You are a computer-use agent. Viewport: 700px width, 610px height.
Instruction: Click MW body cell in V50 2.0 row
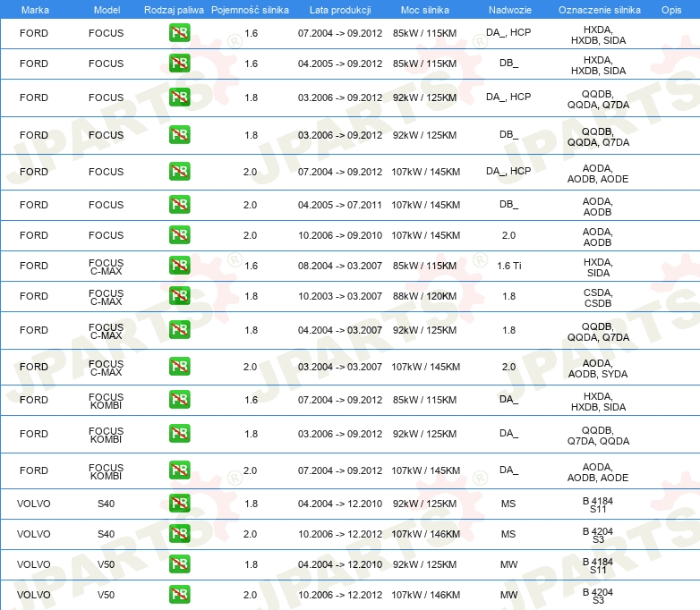click(509, 595)
